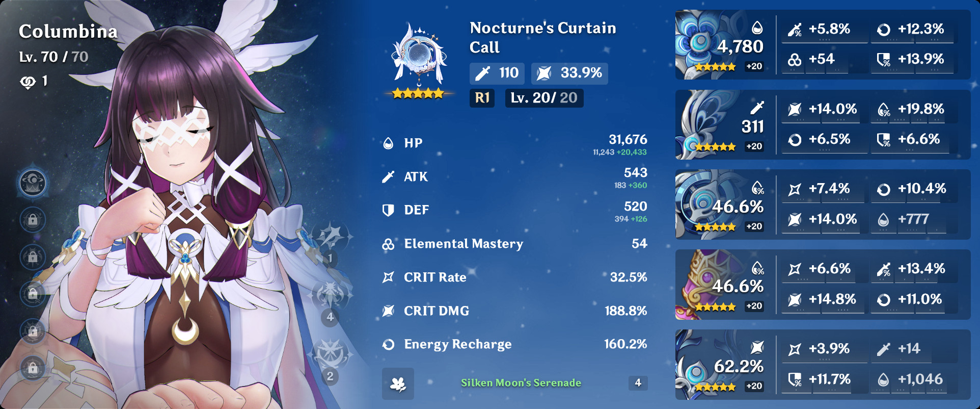Click the Lv. 20/20 weapon level badge
The image size is (980, 409).
point(544,98)
